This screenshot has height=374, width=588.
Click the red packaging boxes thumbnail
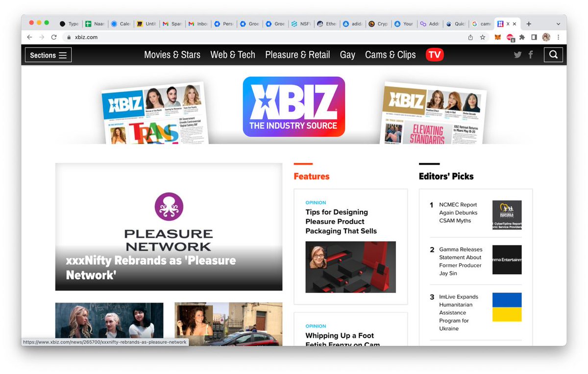[x=350, y=267]
